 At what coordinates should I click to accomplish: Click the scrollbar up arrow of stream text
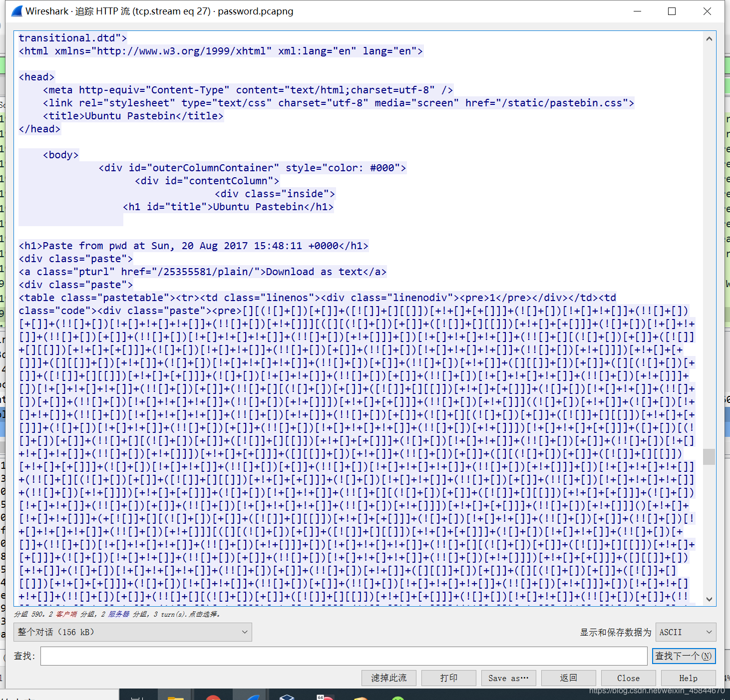tap(709, 38)
